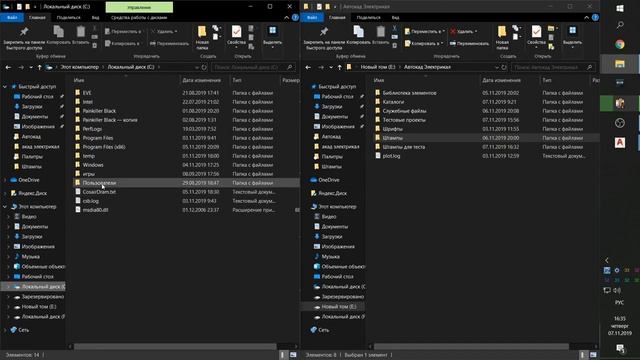The height and width of the screenshot is (360, 640).
Task: Go up one level in Локальный диск (C:) window
Action: click(x=40, y=67)
